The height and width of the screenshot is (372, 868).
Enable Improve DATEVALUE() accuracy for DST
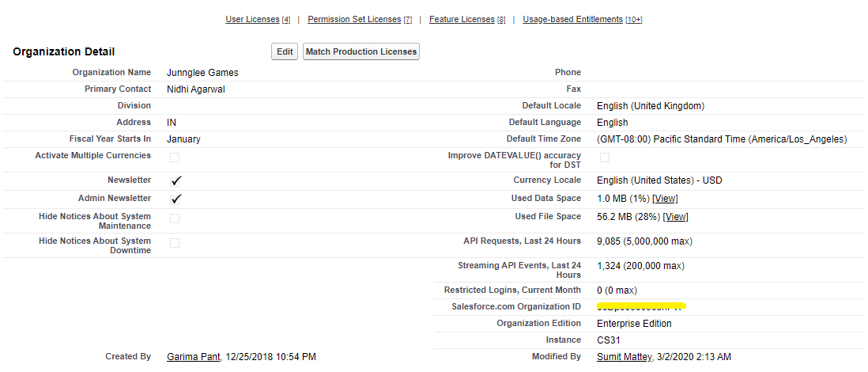604,158
